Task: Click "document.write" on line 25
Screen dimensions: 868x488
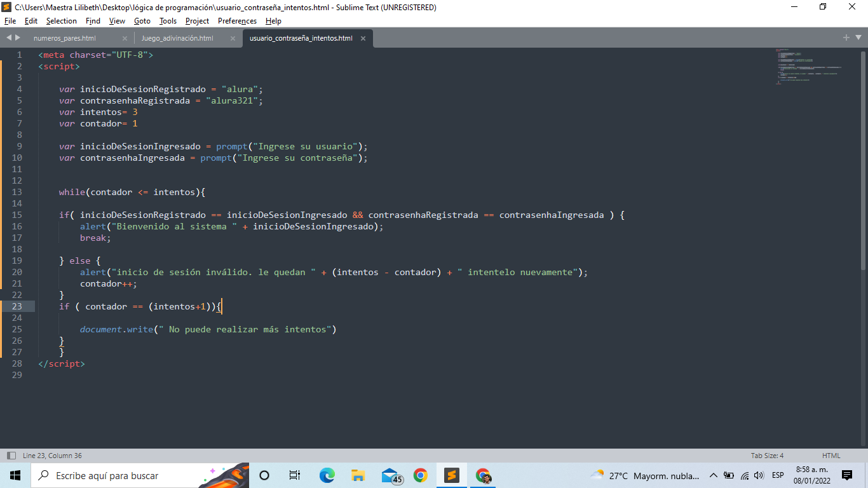Action: [x=117, y=329]
